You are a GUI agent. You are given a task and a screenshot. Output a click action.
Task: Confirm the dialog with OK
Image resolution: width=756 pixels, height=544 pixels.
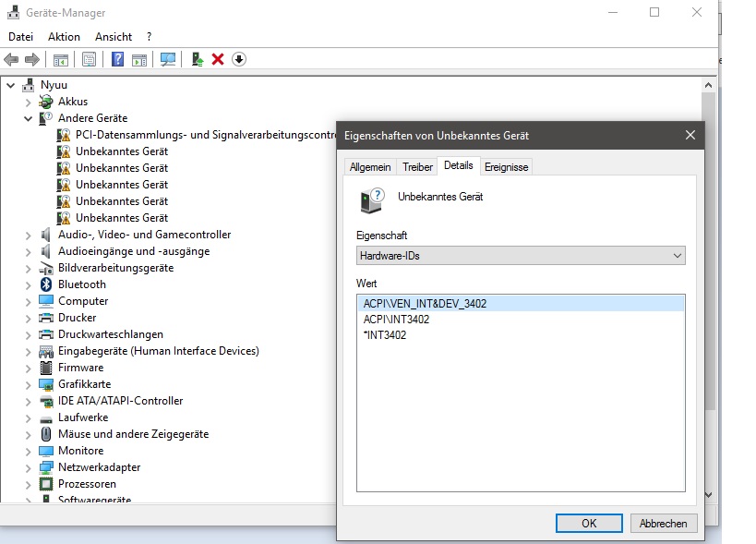589,524
